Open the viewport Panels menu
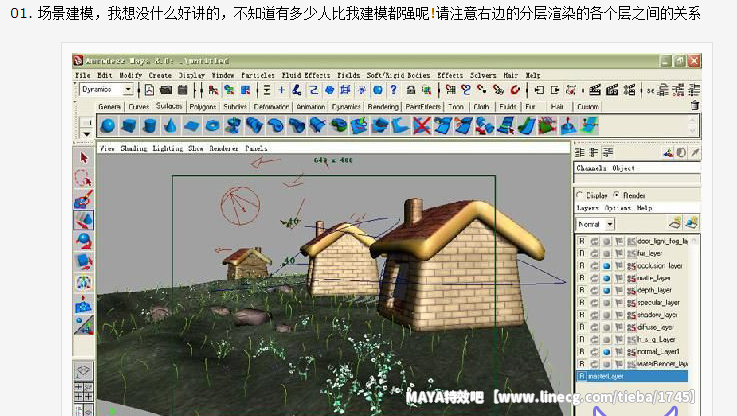 pyautogui.click(x=256, y=148)
